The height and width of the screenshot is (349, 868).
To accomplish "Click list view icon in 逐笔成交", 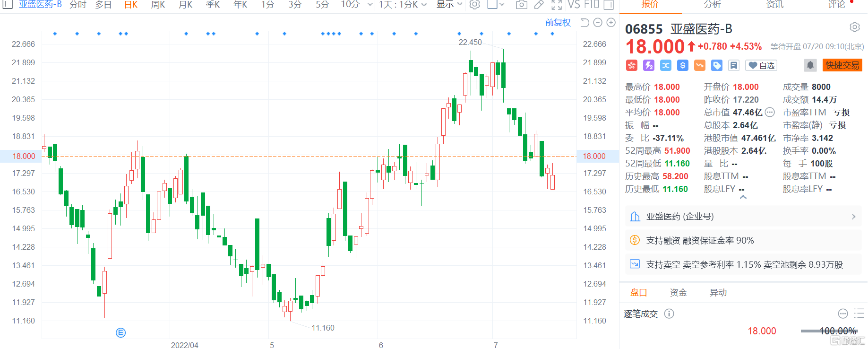I will pos(859,314).
